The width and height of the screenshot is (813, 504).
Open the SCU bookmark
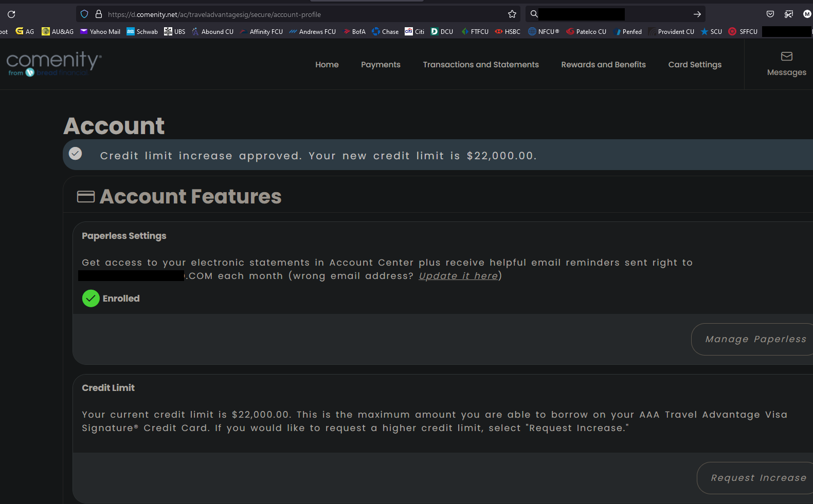tap(711, 31)
